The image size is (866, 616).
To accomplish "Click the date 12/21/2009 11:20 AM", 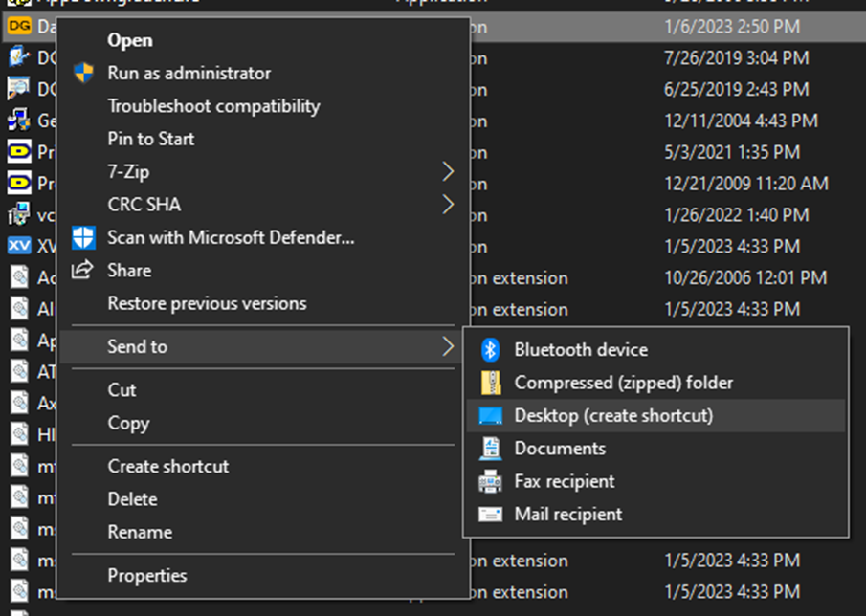I will pyautogui.click(x=746, y=184).
